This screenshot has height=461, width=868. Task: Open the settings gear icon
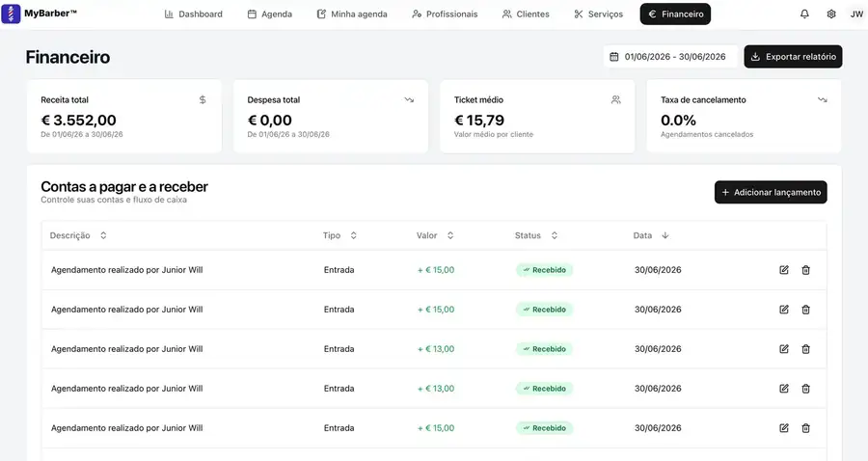(x=831, y=14)
